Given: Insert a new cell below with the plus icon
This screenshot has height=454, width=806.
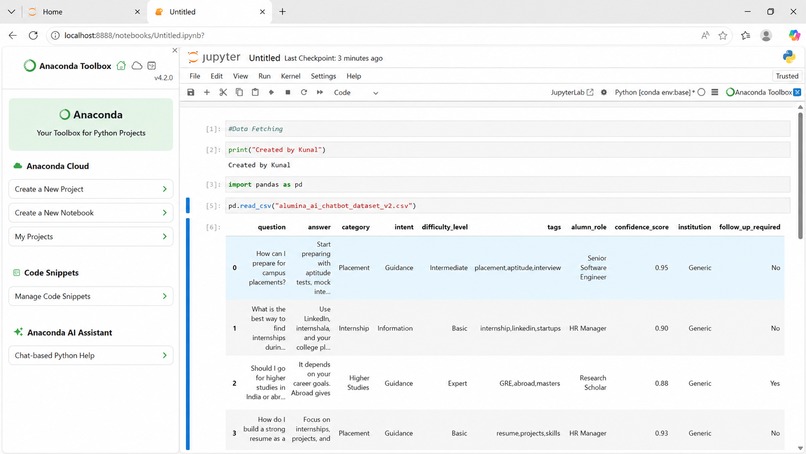Looking at the screenshot, I should 207,93.
